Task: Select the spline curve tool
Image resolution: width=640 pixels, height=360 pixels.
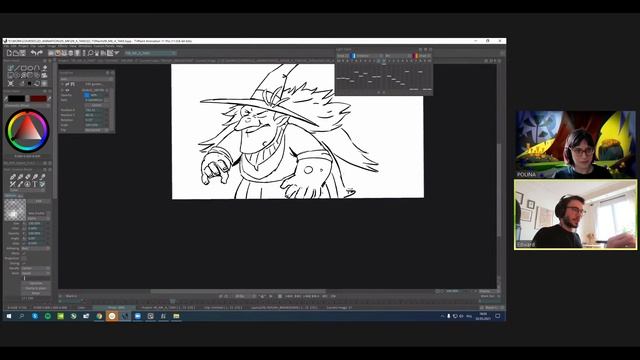Action: 37,68
